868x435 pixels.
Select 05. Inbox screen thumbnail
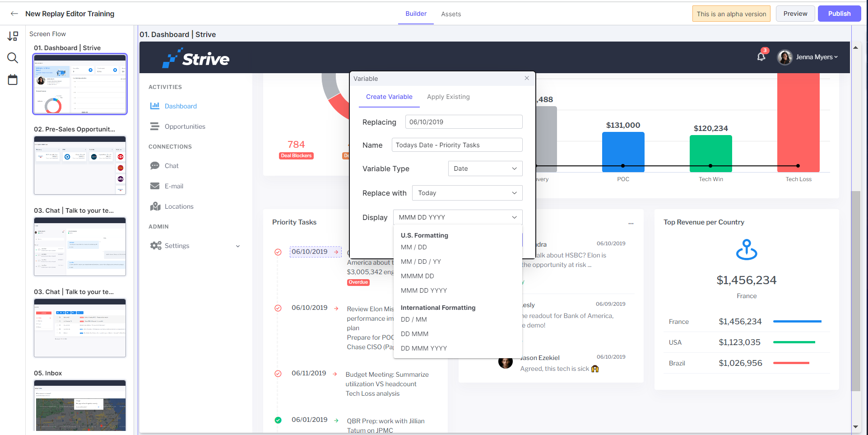pyautogui.click(x=80, y=406)
